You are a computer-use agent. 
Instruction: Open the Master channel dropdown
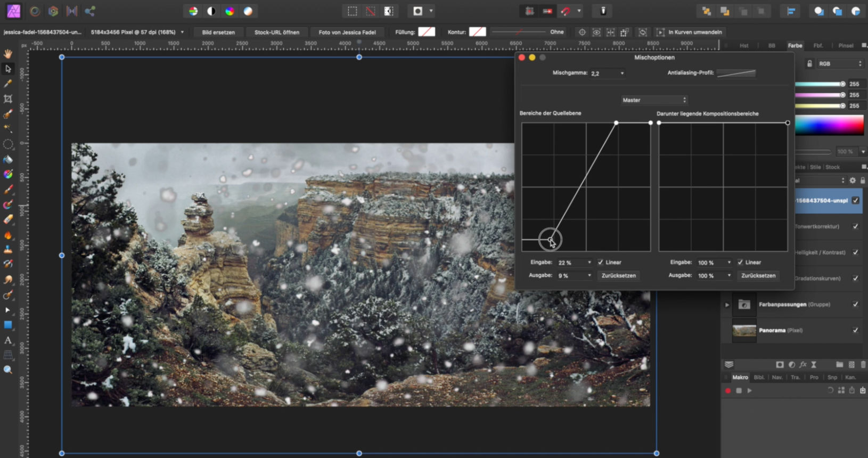pos(654,100)
